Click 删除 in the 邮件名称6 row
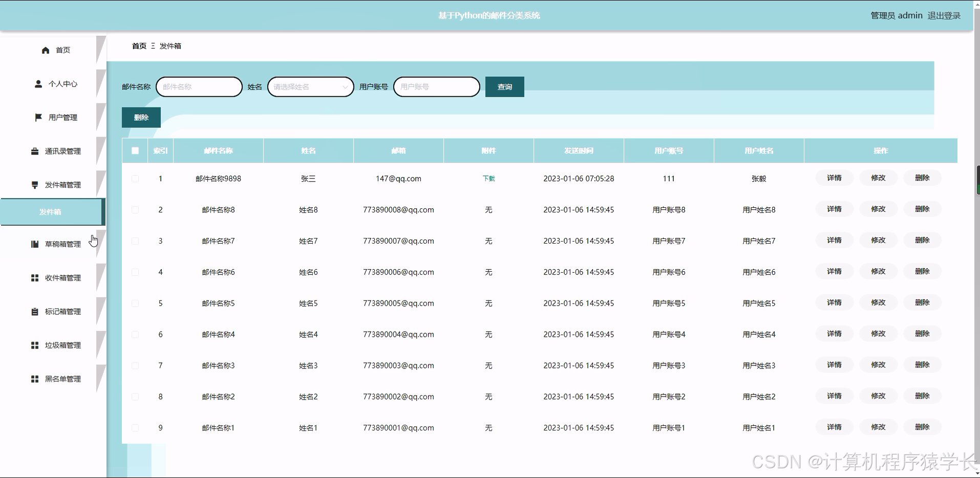Image resolution: width=980 pixels, height=478 pixels. [x=923, y=272]
